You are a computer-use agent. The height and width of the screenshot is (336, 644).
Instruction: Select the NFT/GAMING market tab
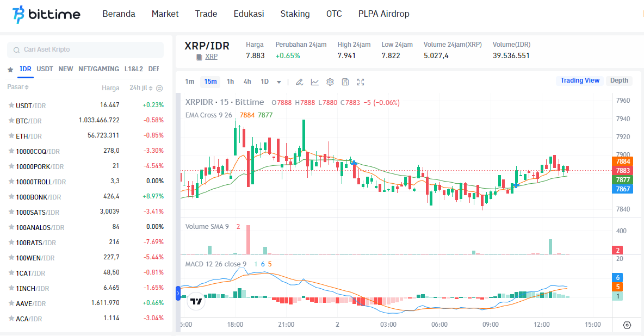coord(98,69)
